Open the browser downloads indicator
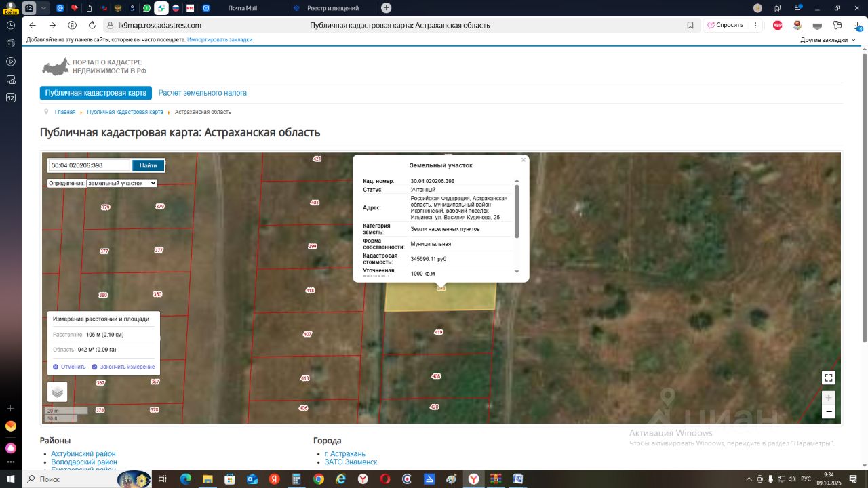This screenshot has width=868, height=488. click(857, 25)
